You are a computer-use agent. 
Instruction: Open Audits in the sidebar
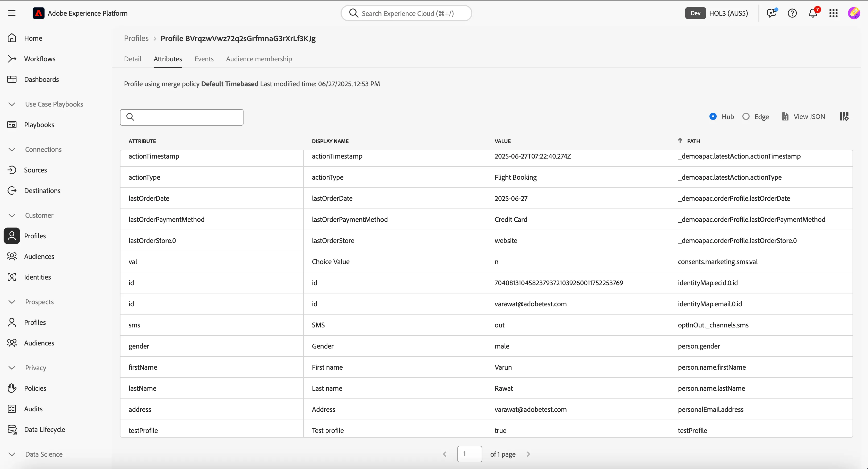33,409
